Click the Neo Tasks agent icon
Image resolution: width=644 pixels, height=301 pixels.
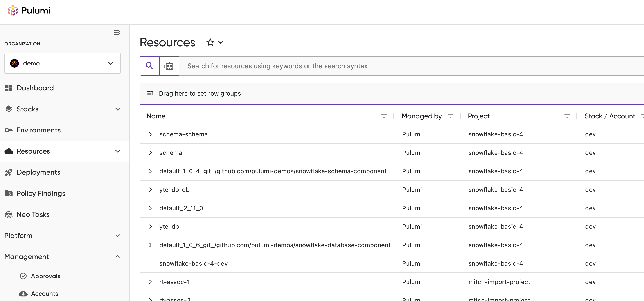(9, 214)
